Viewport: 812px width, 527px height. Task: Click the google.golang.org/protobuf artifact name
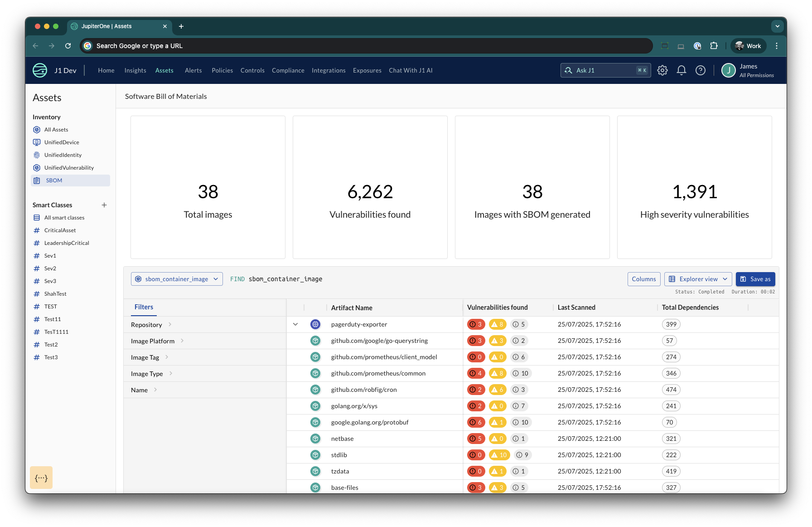click(x=370, y=422)
